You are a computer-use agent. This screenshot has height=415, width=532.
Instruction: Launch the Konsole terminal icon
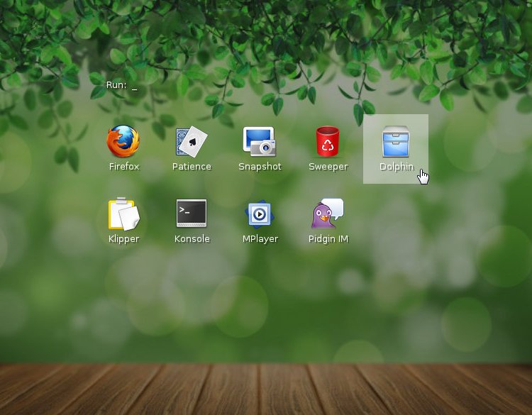192,213
